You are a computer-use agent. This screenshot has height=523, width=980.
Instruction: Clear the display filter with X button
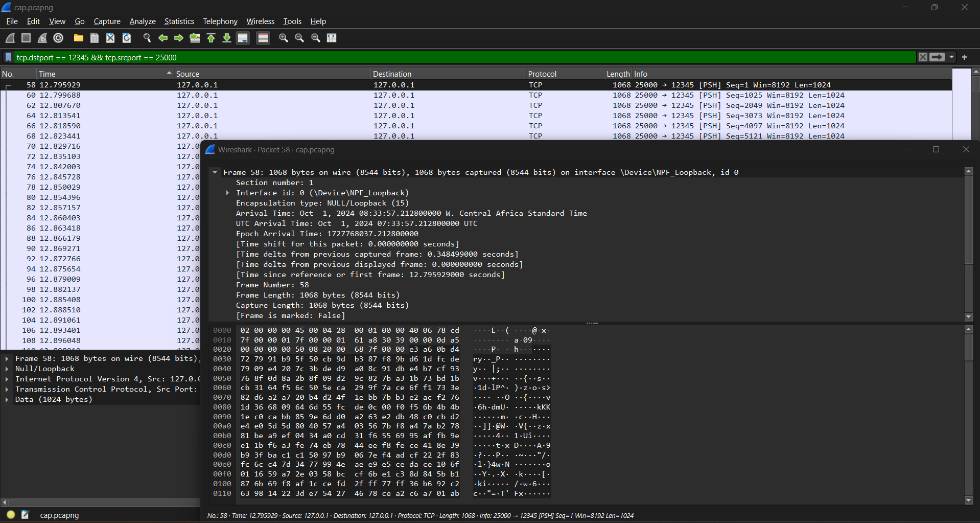[922, 57]
